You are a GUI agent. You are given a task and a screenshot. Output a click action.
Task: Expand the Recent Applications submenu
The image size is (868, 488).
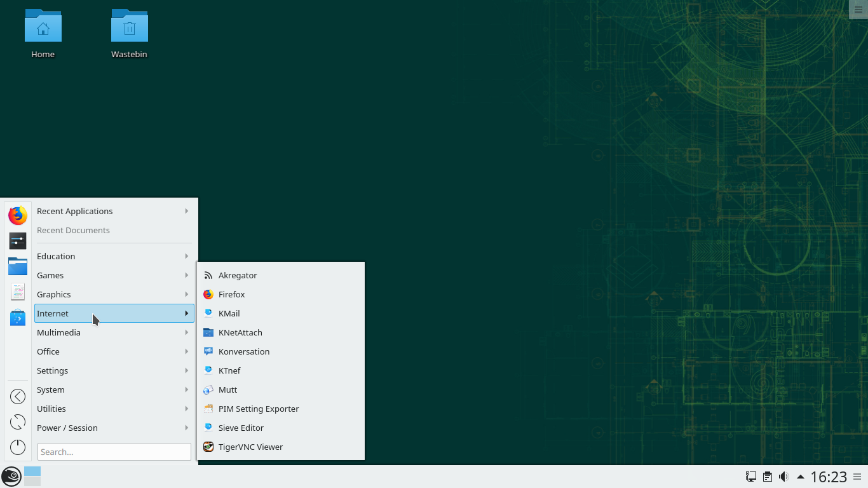[x=186, y=211]
